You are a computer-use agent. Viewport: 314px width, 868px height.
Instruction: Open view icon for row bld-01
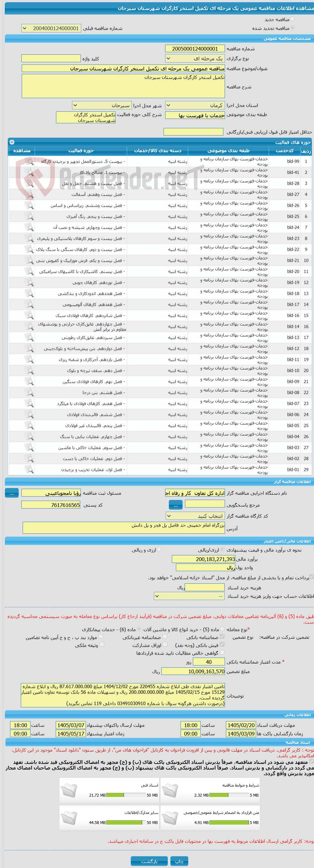[29, 470]
